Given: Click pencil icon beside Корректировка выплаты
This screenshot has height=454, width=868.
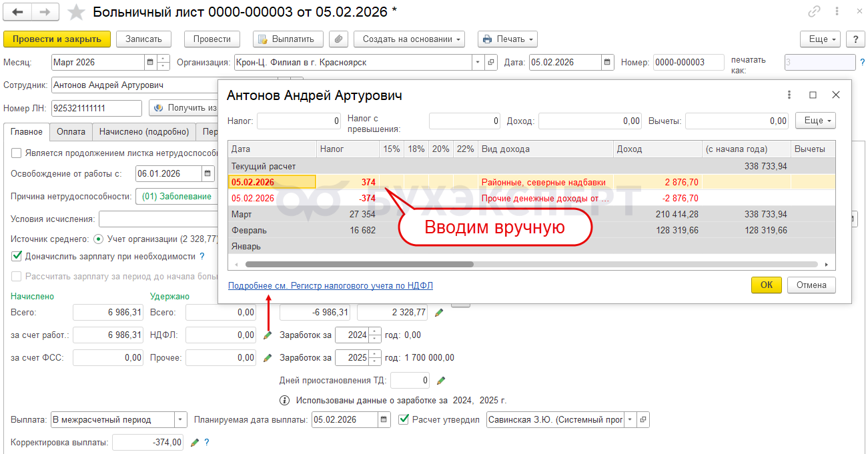Looking at the screenshot, I should tap(195, 442).
